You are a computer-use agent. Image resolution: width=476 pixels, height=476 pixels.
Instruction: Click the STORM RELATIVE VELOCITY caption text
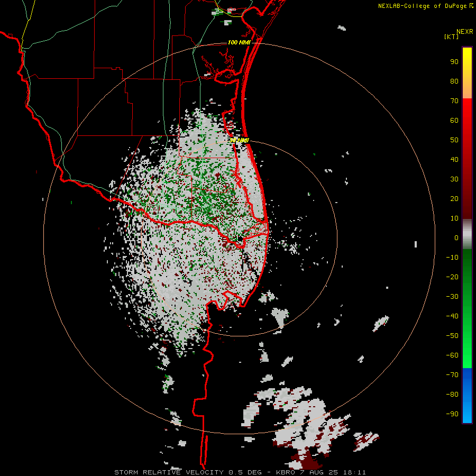[x=169, y=472]
